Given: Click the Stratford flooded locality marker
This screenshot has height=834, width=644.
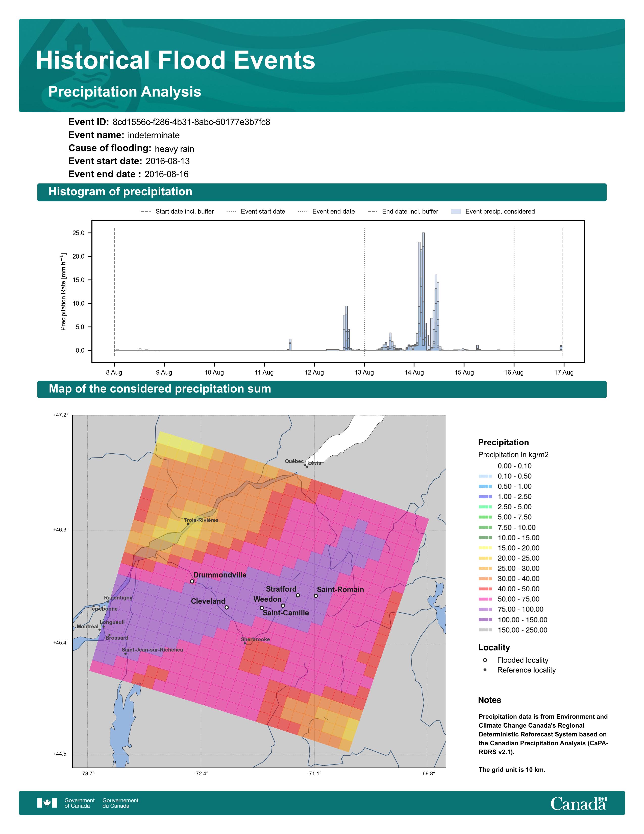Looking at the screenshot, I should [298, 595].
